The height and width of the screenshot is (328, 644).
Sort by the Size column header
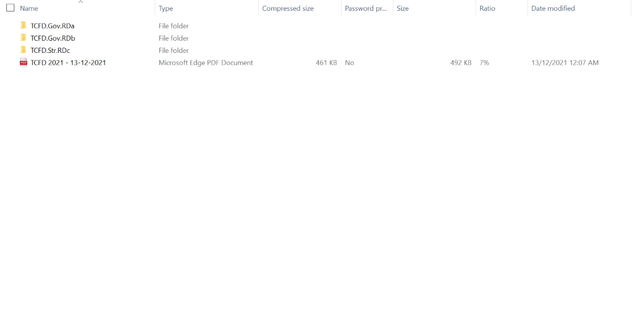[402, 8]
